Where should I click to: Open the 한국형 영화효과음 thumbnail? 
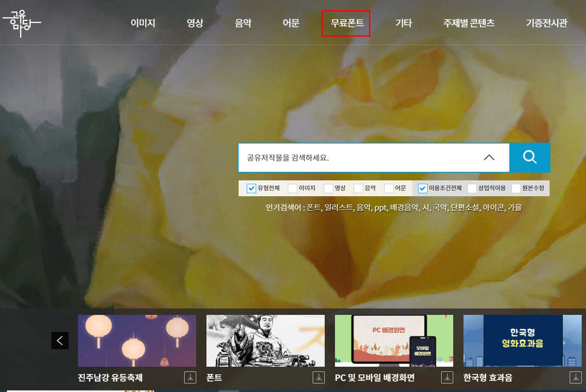click(523, 341)
